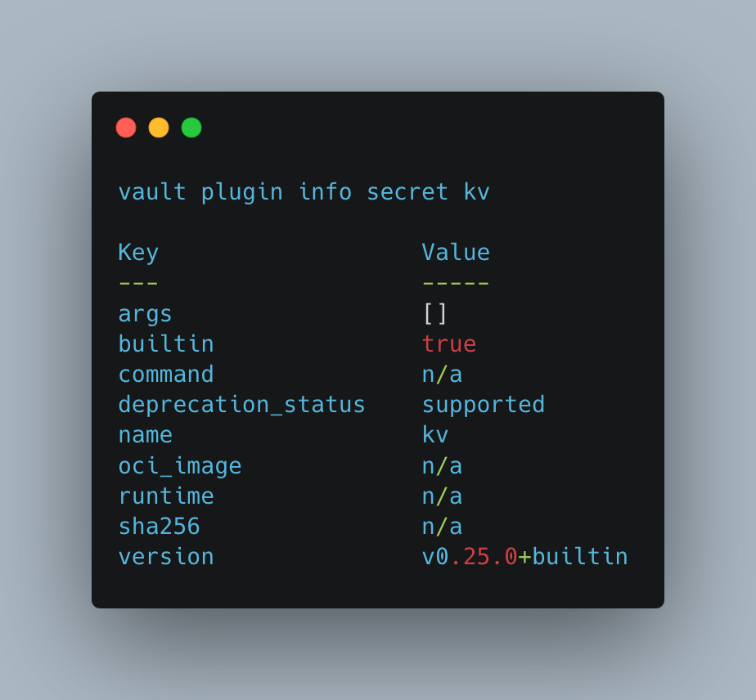Select the 'deprecation_status' key
756x700 pixels.
point(241,405)
